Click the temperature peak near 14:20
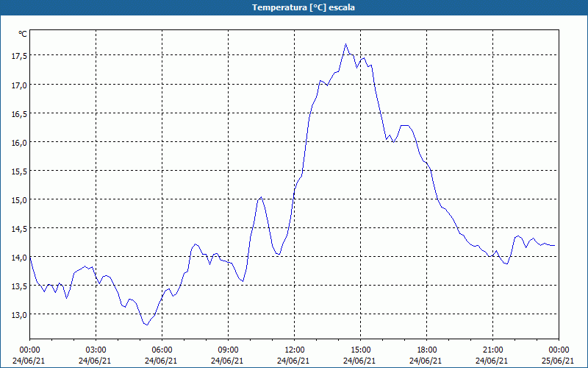The image size is (588, 368). coord(345,44)
